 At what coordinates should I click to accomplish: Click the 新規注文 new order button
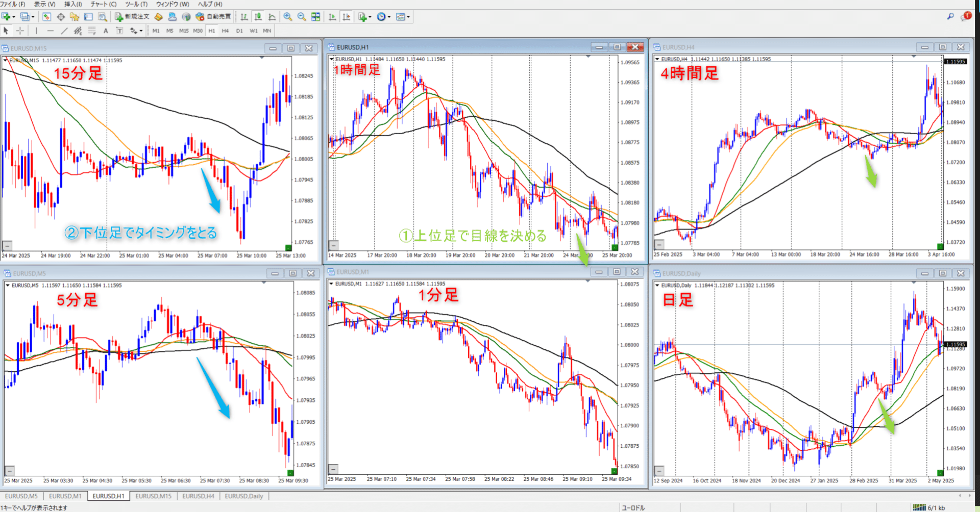click(132, 17)
